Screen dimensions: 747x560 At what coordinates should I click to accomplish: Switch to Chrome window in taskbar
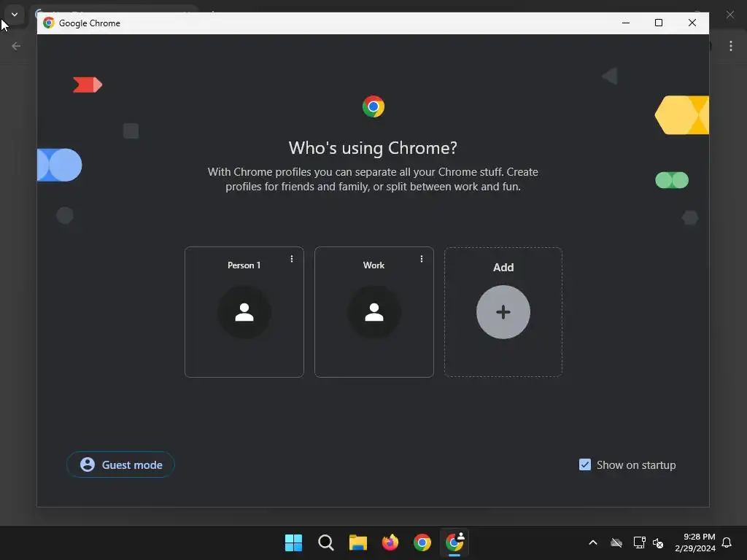pos(422,542)
